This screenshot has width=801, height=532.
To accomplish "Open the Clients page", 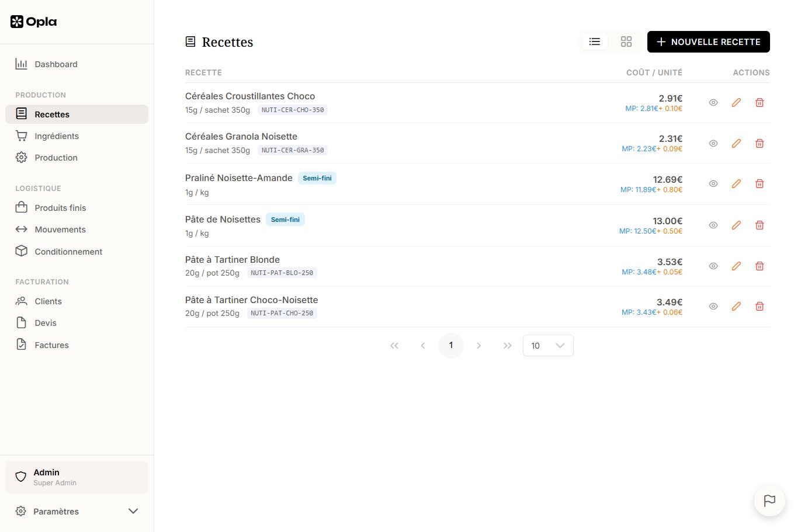I will click(47, 301).
